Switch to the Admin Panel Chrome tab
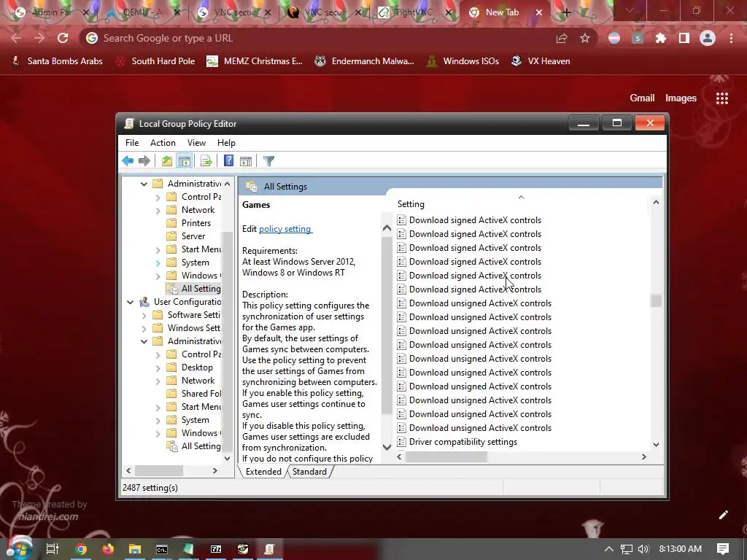 (x=53, y=12)
